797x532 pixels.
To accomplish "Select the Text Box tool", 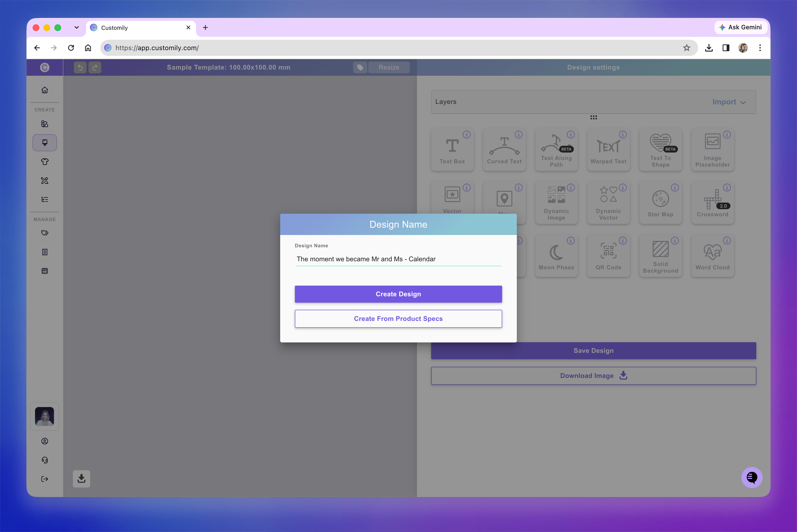I will click(x=452, y=150).
